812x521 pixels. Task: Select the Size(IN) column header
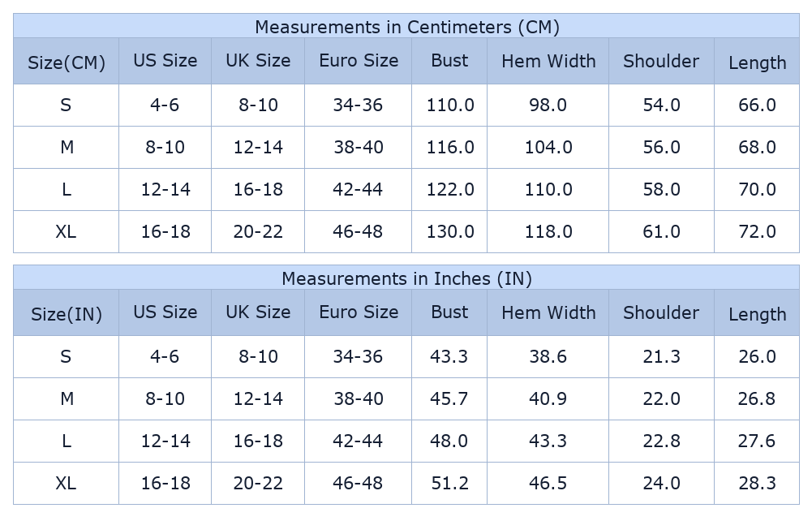67,314
